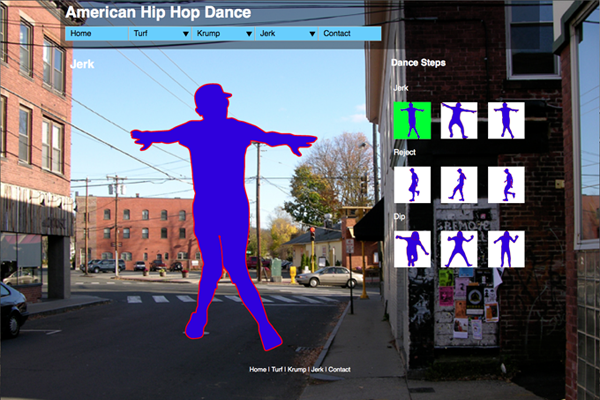Image resolution: width=600 pixels, height=400 pixels.
Task: Select the middle Dip step thumbnail
Action: [x=459, y=248]
